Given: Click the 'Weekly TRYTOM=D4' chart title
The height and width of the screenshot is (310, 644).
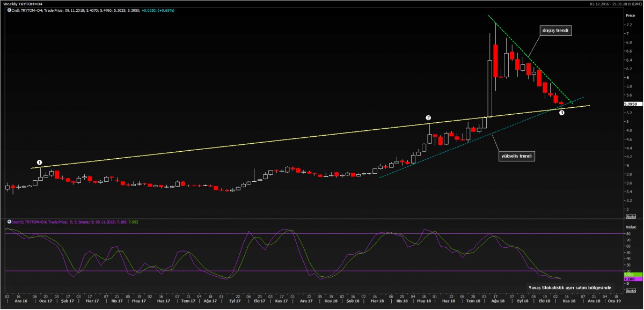Looking at the screenshot, I should (23, 4).
